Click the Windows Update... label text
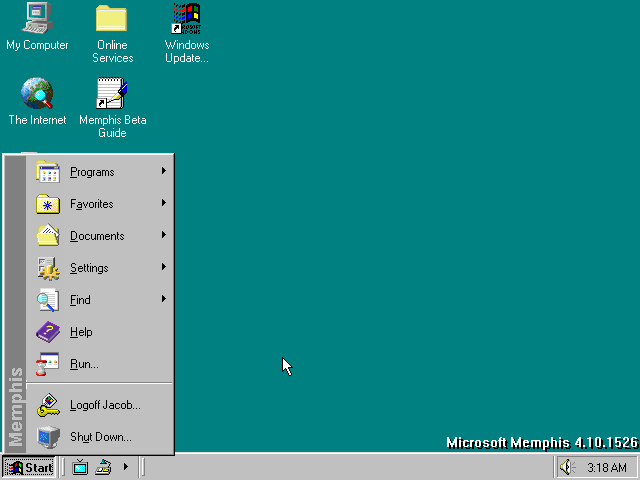This screenshot has width=640, height=480. pyautogui.click(x=187, y=51)
